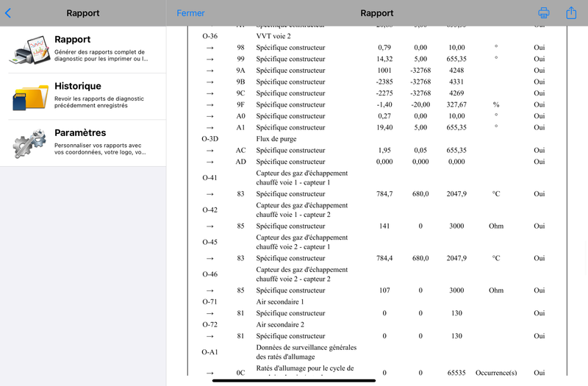The width and height of the screenshot is (588, 386).
Task: Click the Données de surveillance générales row
Action: 377,352
